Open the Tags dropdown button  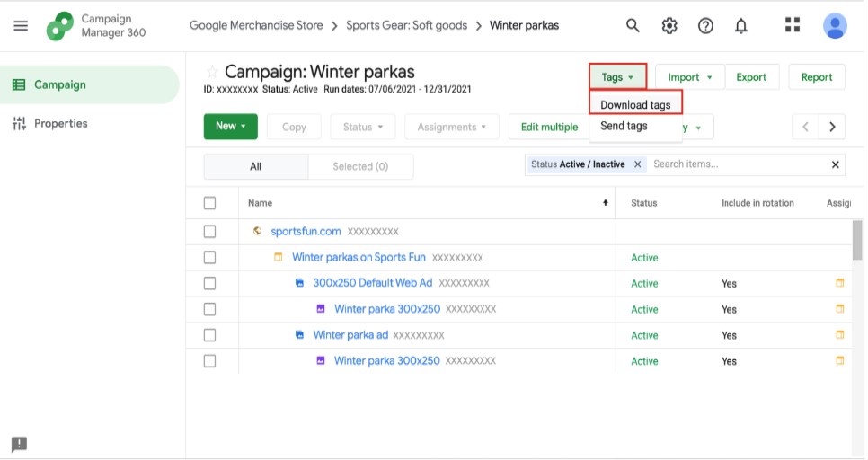pyautogui.click(x=617, y=77)
